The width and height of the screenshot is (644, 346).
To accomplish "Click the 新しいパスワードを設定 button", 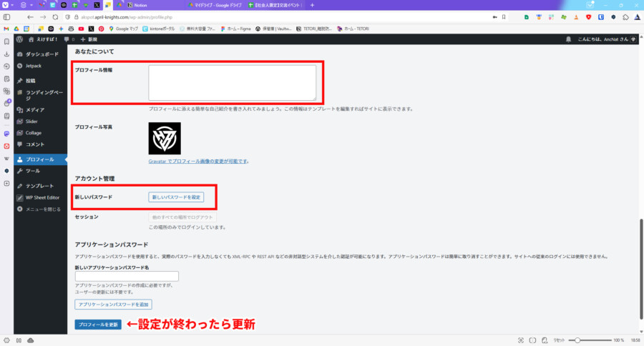I will click(176, 197).
